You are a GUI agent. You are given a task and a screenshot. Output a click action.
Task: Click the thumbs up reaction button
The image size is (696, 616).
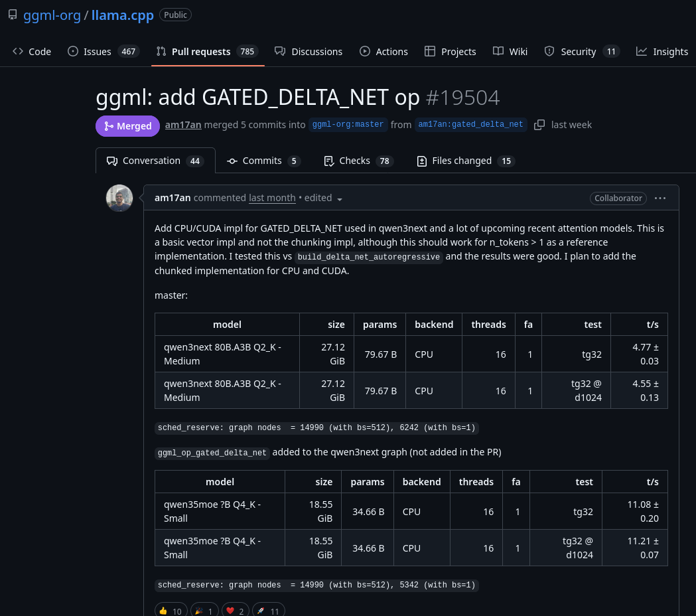tap(171, 611)
